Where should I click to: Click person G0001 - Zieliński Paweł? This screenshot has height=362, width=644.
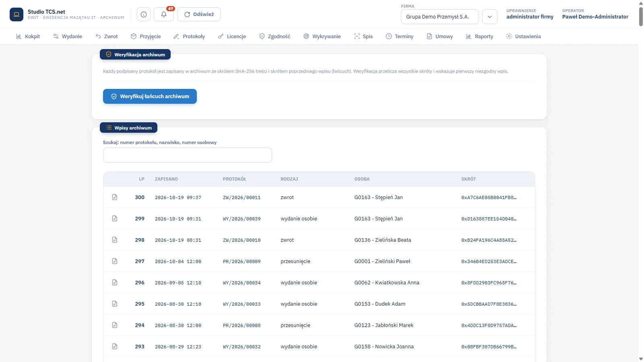382,261
